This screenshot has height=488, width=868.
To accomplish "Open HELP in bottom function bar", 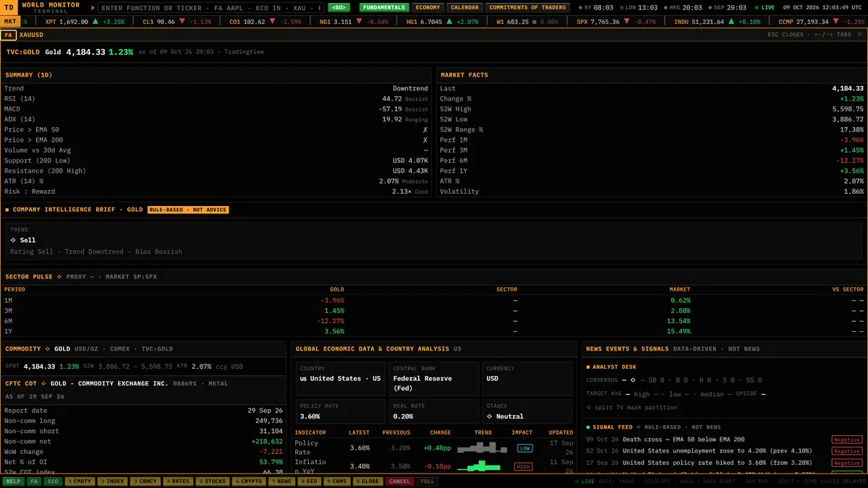I will 13,481.
